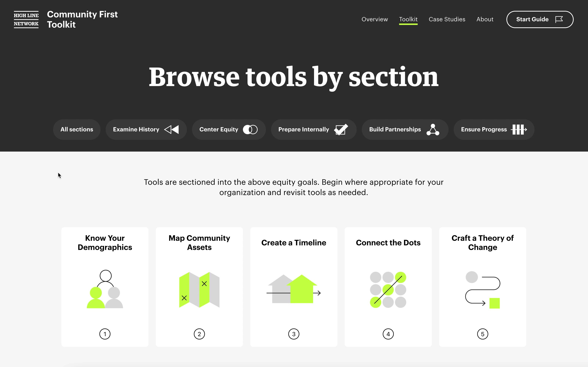Click the flag icon in Start Guide
The height and width of the screenshot is (367, 588).
[559, 19]
